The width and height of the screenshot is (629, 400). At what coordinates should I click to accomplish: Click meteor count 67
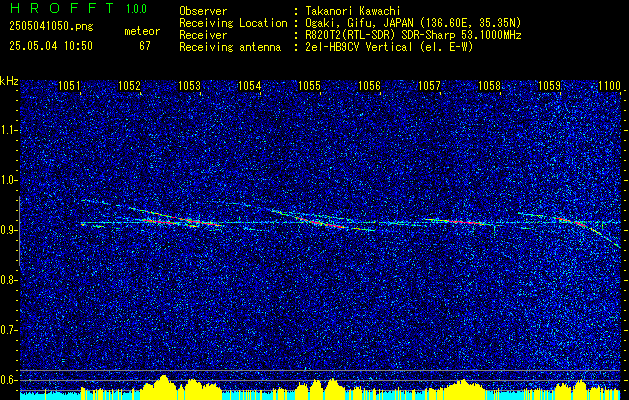(145, 46)
